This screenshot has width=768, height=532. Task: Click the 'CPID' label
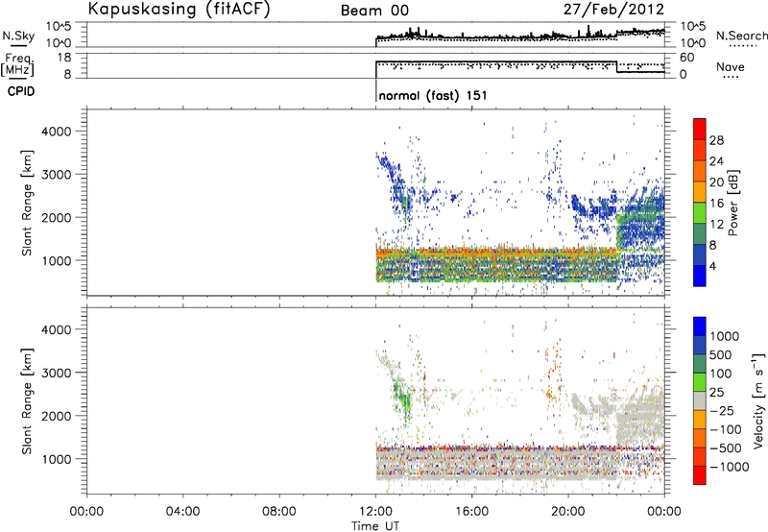click(x=21, y=91)
